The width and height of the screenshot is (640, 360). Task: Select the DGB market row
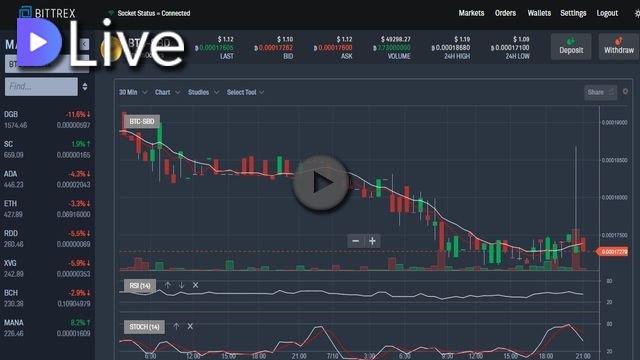point(47,120)
